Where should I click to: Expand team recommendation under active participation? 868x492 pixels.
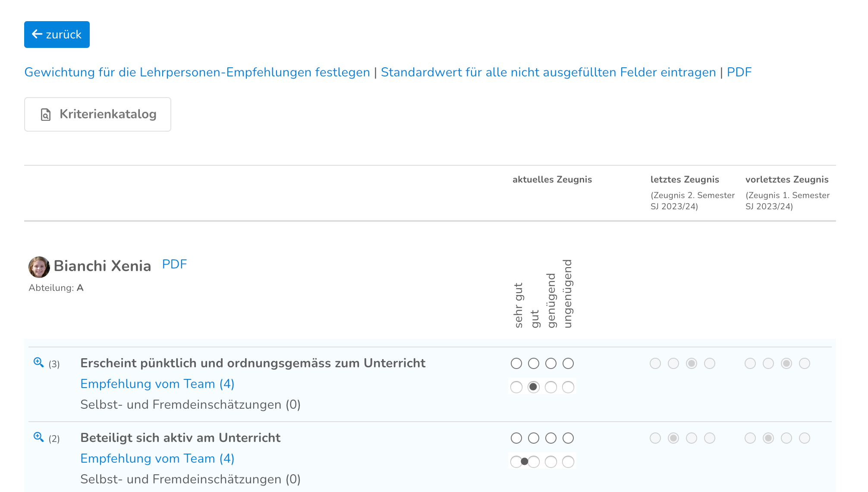click(157, 458)
